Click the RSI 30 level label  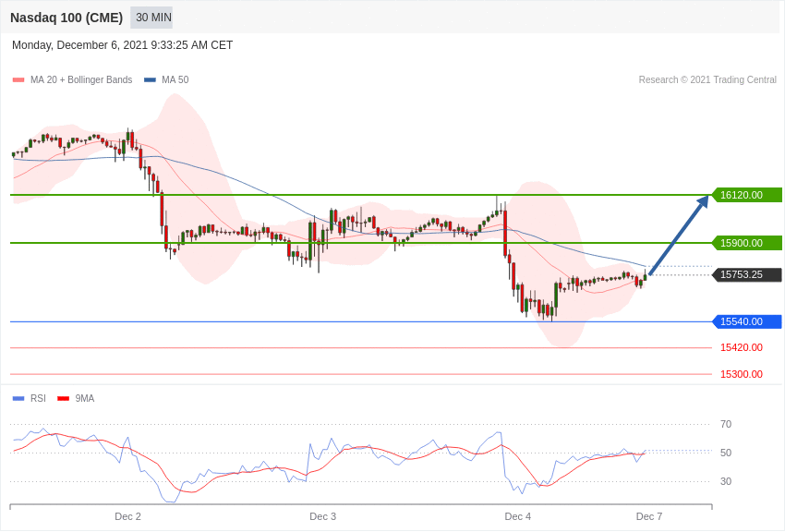pyautogui.click(x=725, y=481)
